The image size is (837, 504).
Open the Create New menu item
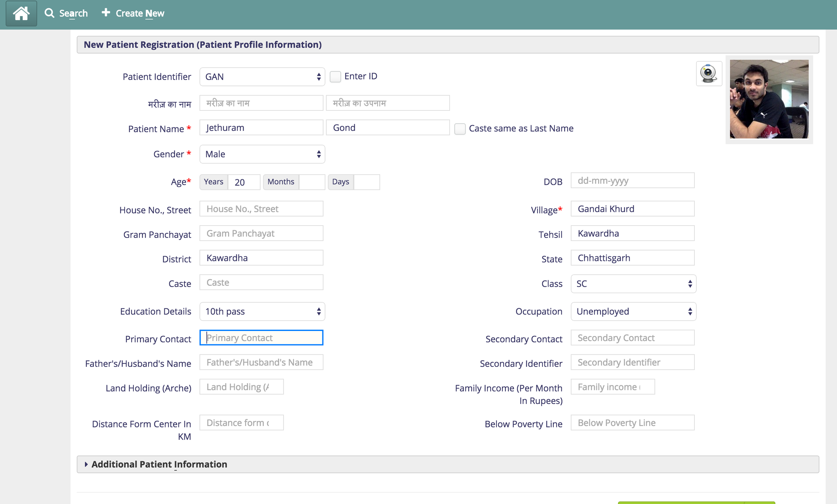[x=140, y=13]
